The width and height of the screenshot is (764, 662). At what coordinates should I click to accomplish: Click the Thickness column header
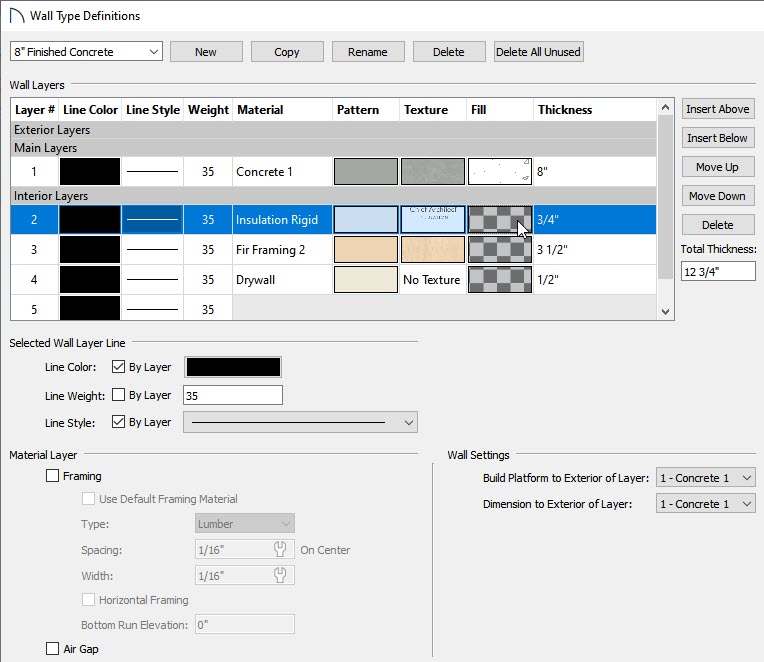coord(595,110)
